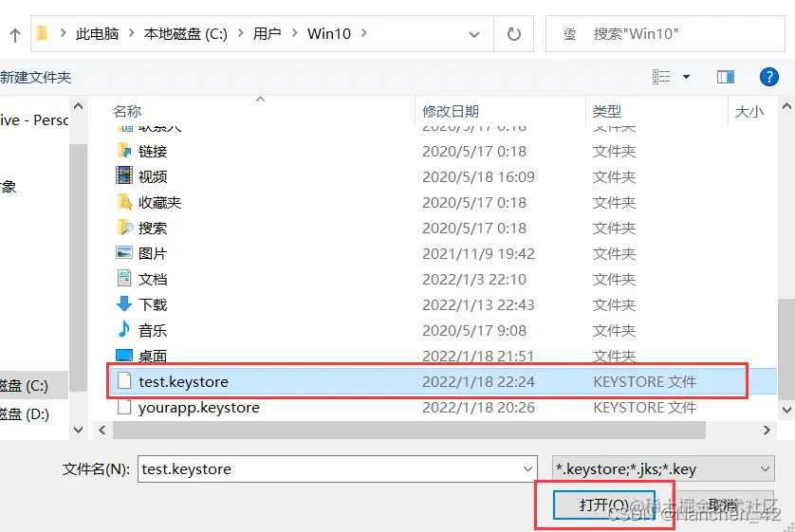
Task: Click the yourapp.keystore file icon
Action: pyautogui.click(x=124, y=406)
